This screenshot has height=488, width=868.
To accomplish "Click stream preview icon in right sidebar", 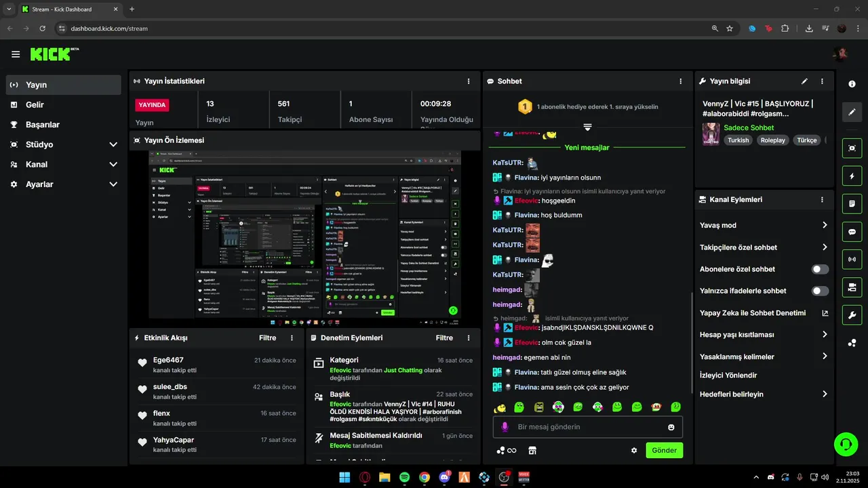I will click(852, 148).
